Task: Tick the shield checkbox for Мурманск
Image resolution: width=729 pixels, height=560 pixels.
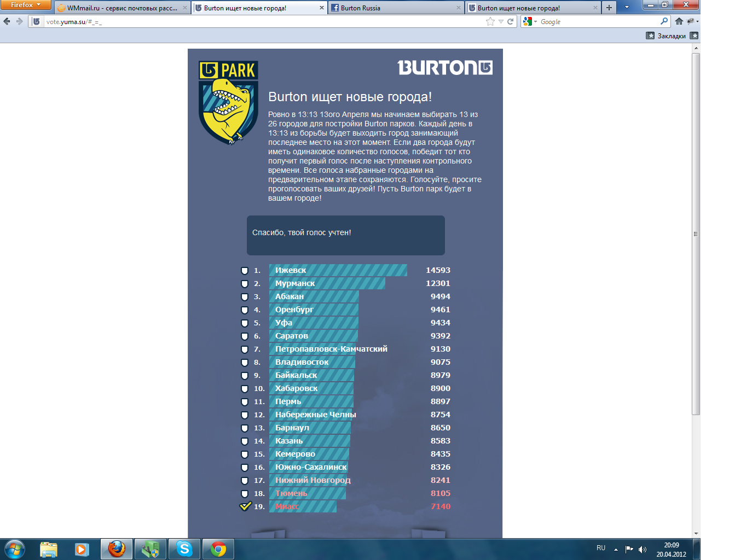Action: pos(245,284)
